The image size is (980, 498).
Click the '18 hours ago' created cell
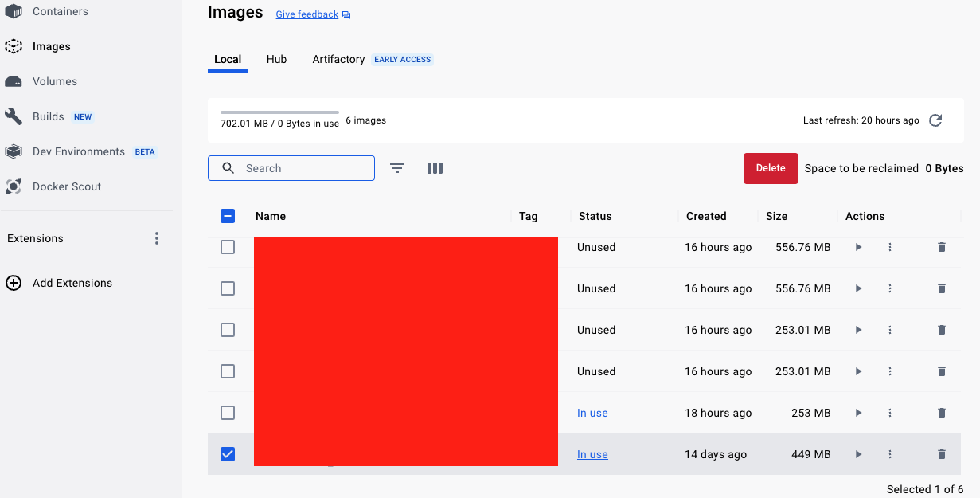pos(718,413)
